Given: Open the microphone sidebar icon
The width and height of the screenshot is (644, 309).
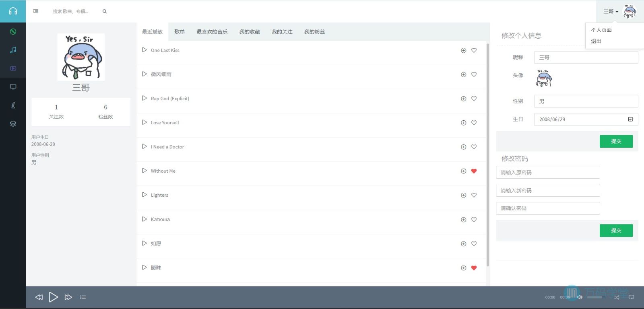Looking at the screenshot, I should point(13,105).
